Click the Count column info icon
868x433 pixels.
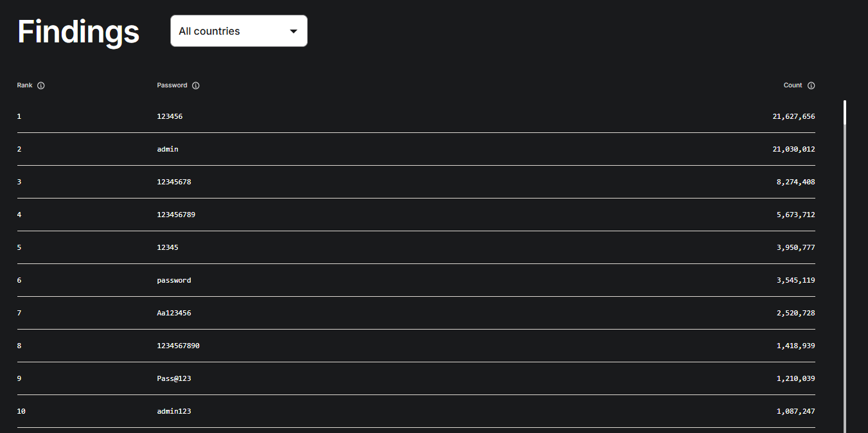tap(811, 85)
